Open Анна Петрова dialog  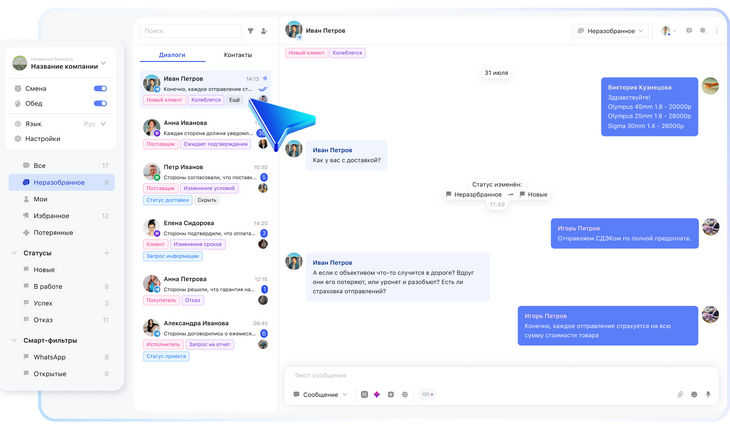[205, 289]
